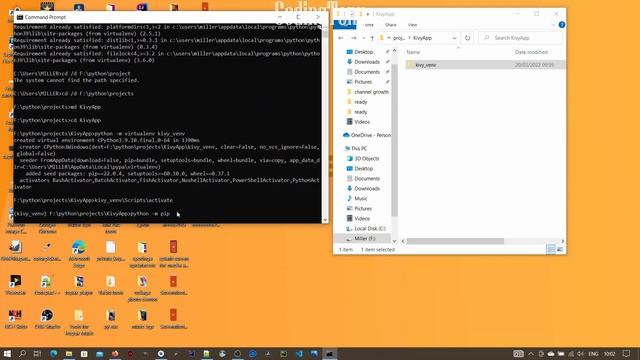Image resolution: width=640 pixels, height=360 pixels.
Task: Click the Command Prompt title bar icon
Action: point(20,17)
